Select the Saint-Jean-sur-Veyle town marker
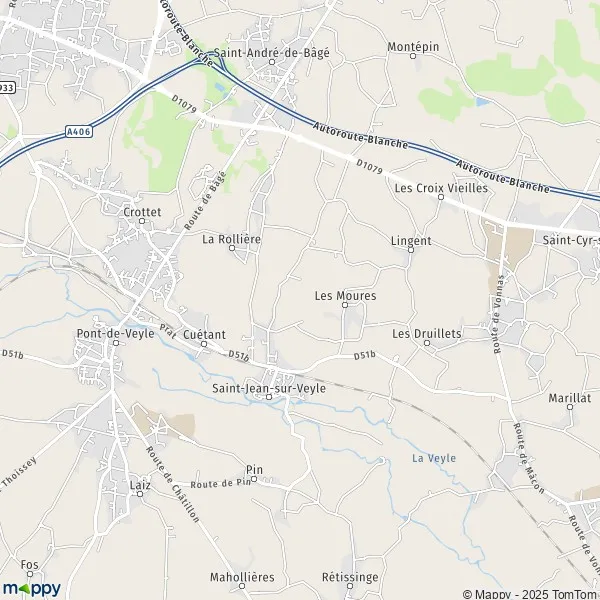 (269, 397)
